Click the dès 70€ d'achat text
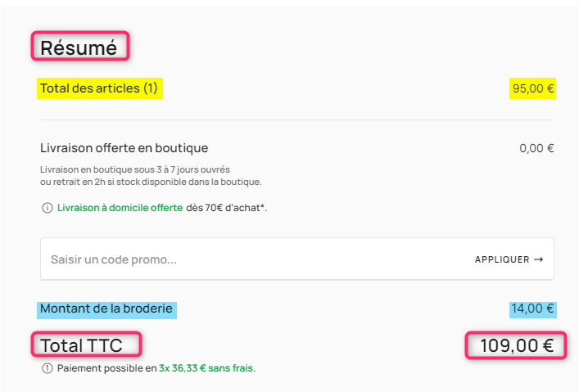 click(x=226, y=208)
